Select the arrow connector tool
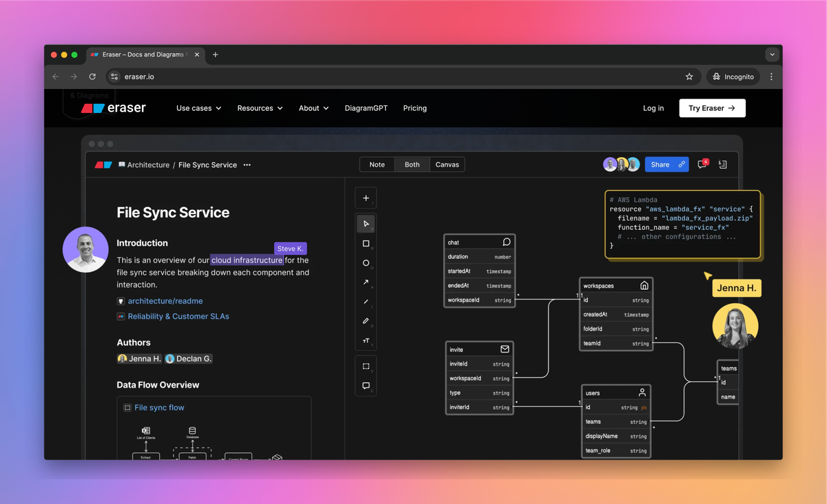Screen dimensions: 827x504 pyautogui.click(x=366, y=282)
